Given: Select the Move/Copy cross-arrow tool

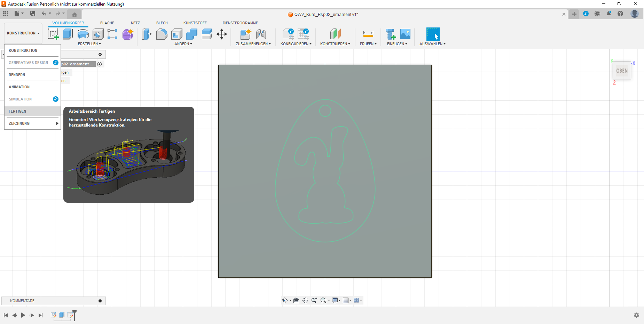Looking at the screenshot, I should [222, 34].
